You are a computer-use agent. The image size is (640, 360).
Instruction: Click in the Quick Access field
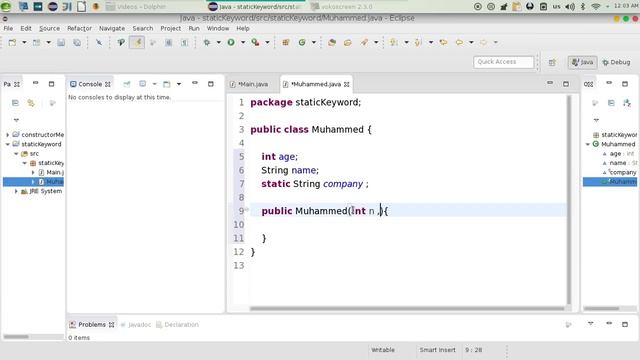pyautogui.click(x=504, y=62)
